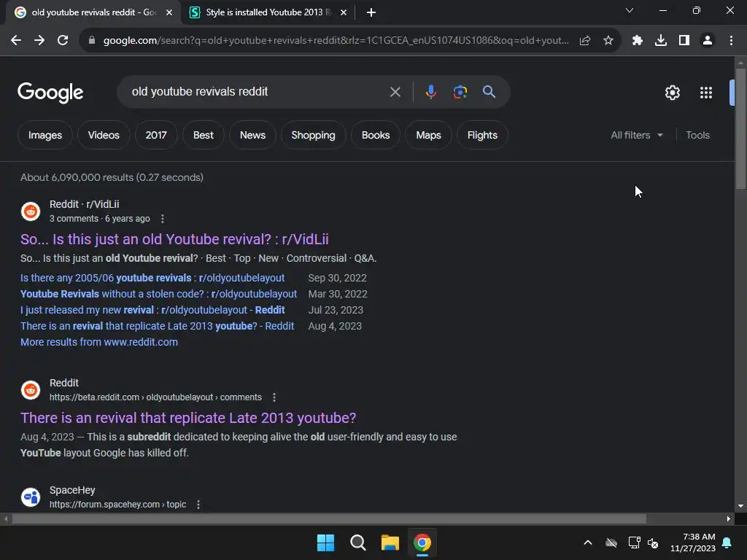
Task: Open options for the SpaceHey result
Action: coord(198,505)
